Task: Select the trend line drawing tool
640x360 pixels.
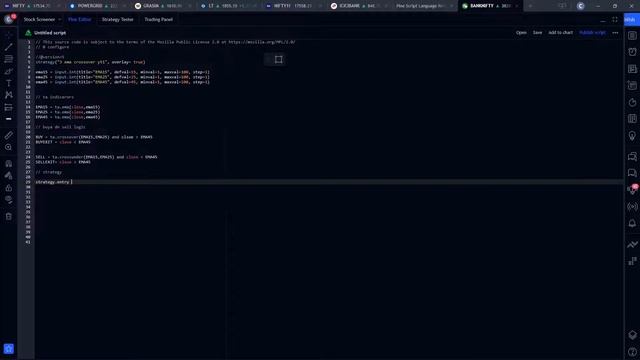Action: 9,47
